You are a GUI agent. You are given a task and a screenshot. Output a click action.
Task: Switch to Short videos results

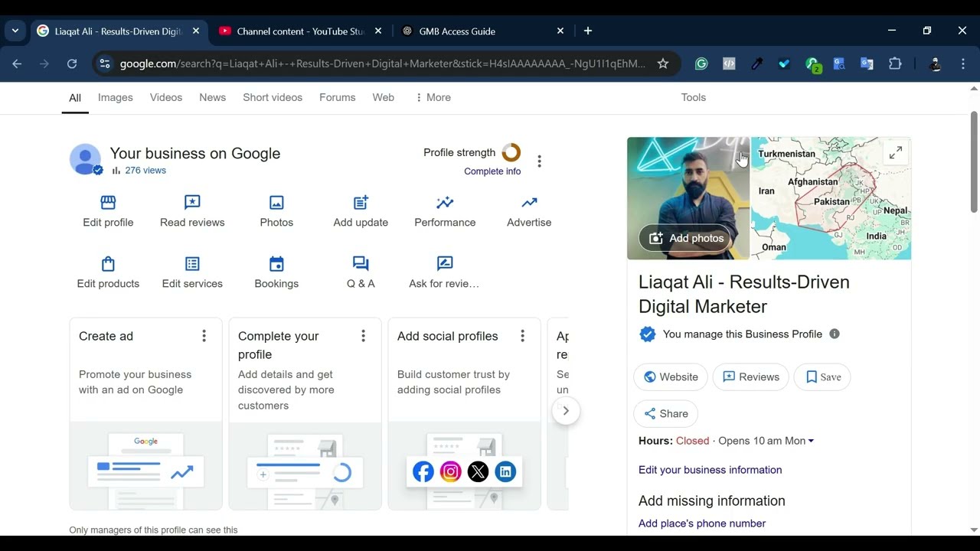(x=273, y=97)
